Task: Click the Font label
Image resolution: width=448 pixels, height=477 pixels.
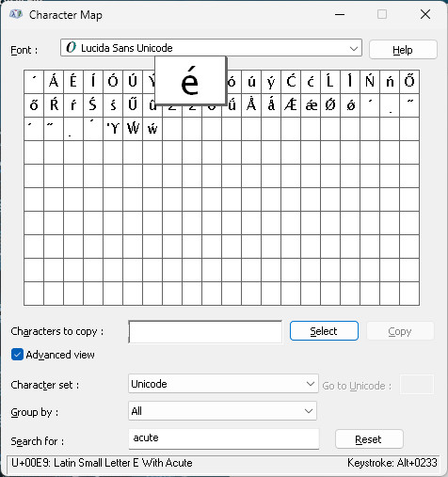Action: point(24,50)
